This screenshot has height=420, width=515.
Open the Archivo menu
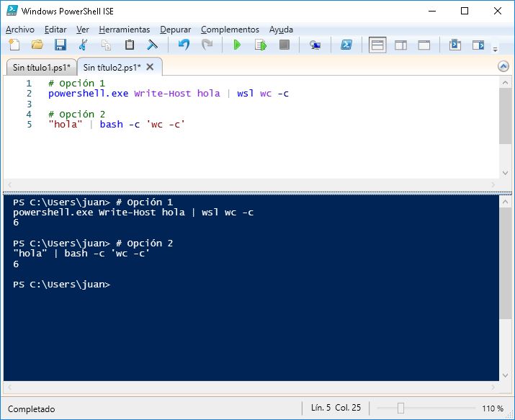click(19, 30)
